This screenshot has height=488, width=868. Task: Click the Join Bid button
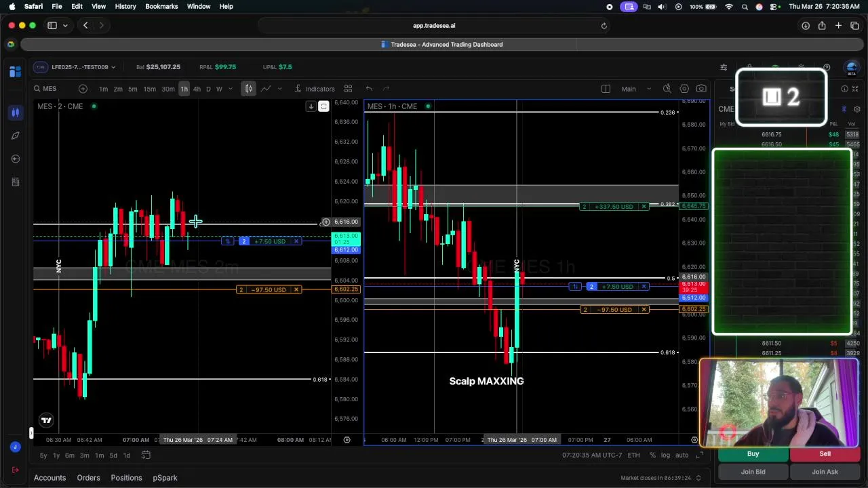click(x=753, y=472)
